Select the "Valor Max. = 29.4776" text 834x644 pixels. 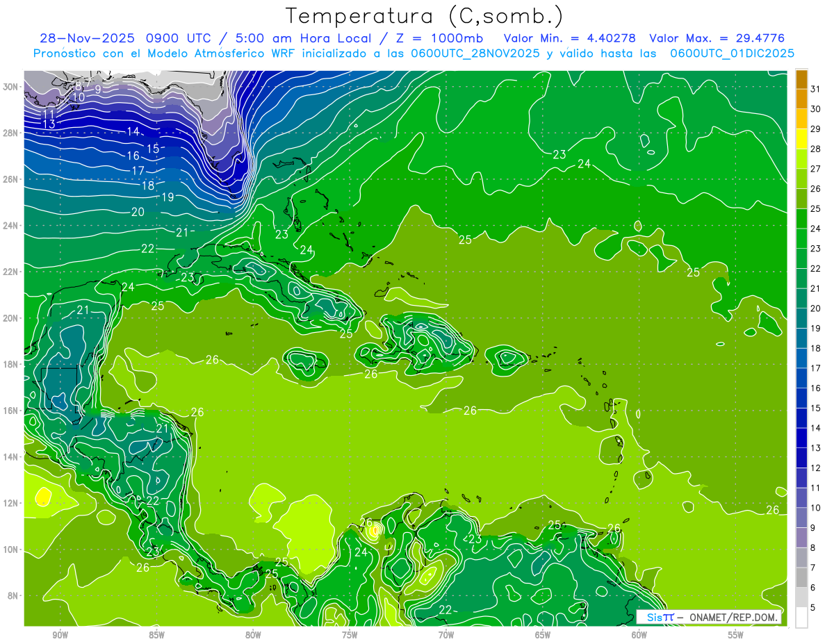(x=717, y=38)
